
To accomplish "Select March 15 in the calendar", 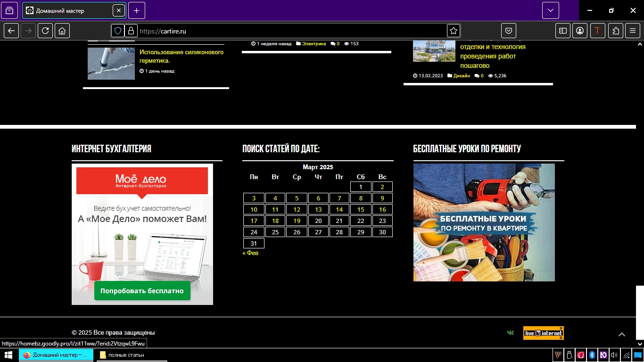I will point(361,209).
